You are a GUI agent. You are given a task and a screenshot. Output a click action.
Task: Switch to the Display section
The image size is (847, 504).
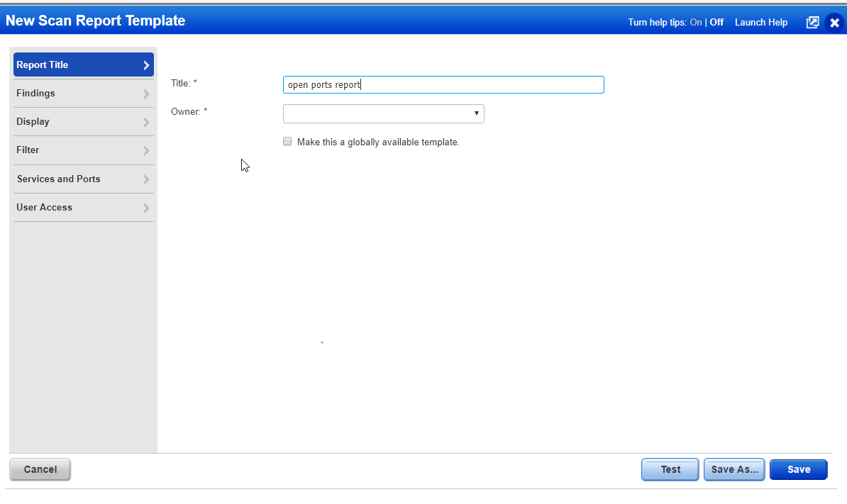[x=84, y=122]
